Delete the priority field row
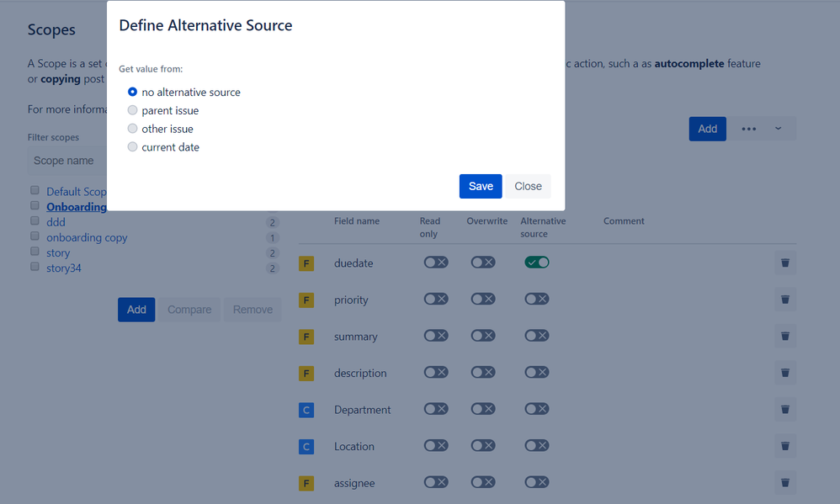This screenshot has width=840, height=504. tap(784, 300)
